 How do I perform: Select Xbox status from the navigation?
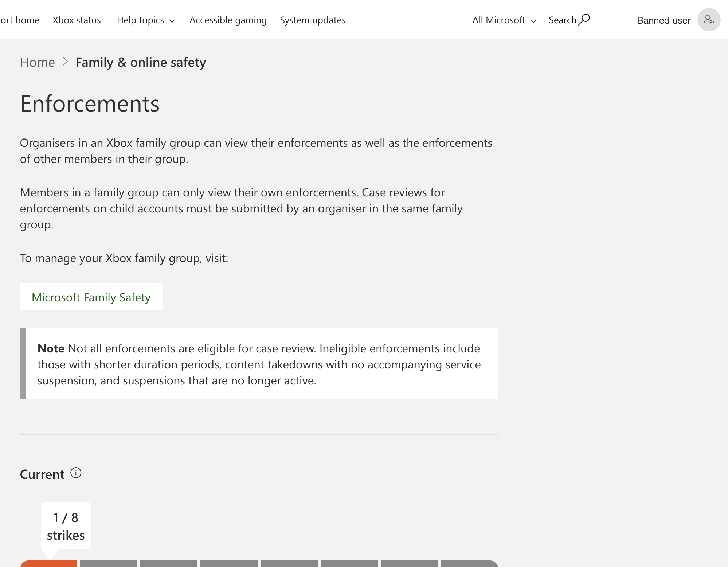(x=77, y=20)
